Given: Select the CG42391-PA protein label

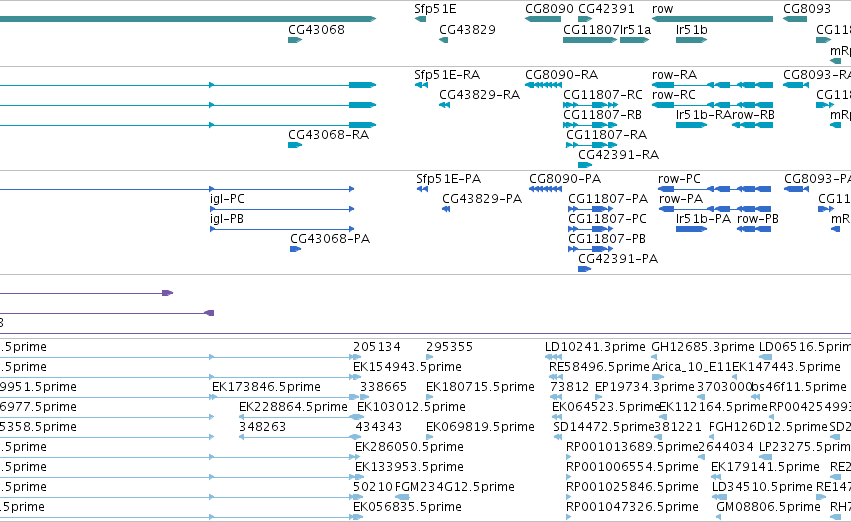Looking at the screenshot, I should tap(618, 259).
